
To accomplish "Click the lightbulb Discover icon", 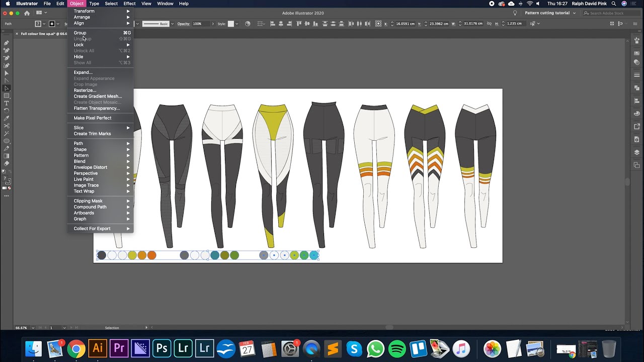I will point(515,13).
